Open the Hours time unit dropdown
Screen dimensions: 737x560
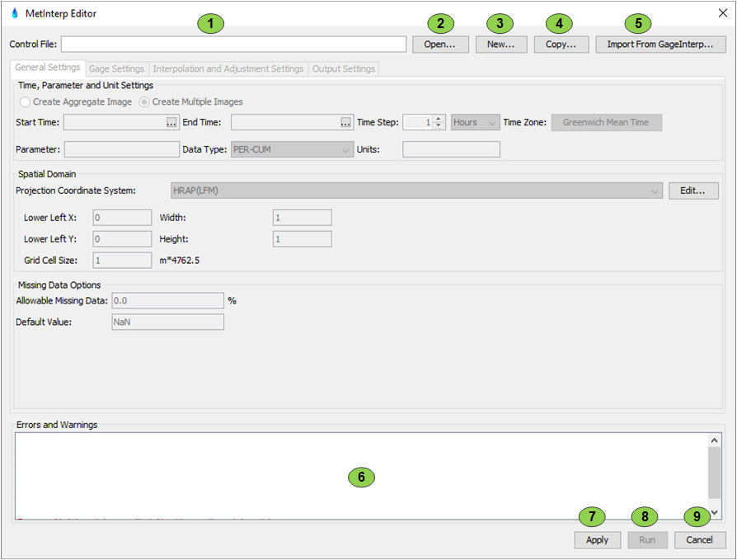coord(475,123)
